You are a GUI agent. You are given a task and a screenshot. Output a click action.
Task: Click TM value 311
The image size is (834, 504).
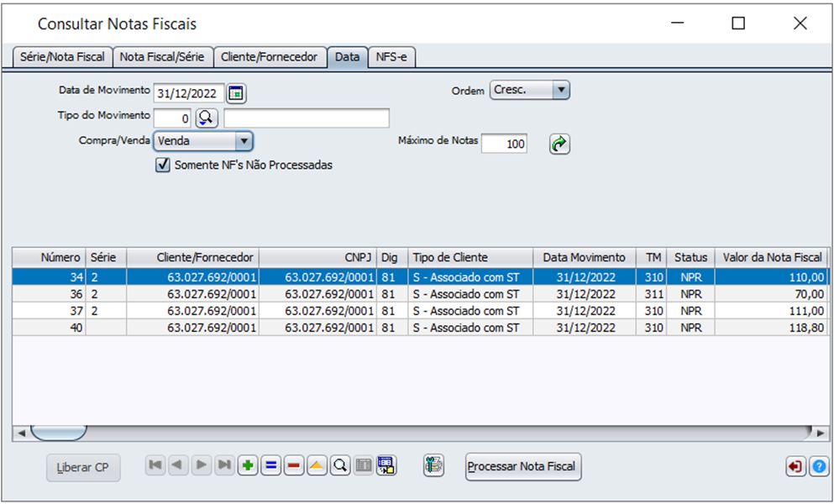pyautogui.click(x=653, y=294)
